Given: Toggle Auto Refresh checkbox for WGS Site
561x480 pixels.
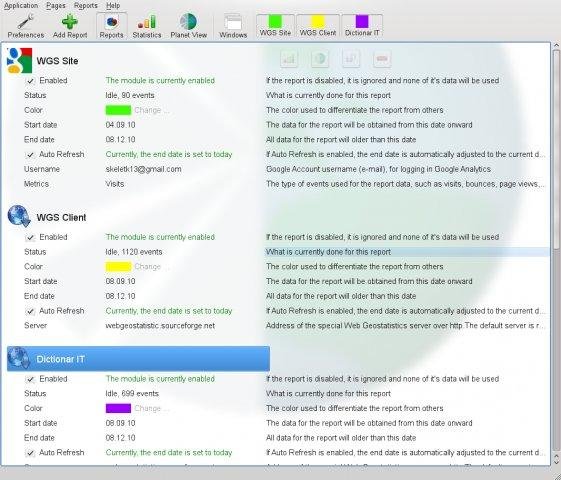Looking at the screenshot, I should (x=30, y=155).
